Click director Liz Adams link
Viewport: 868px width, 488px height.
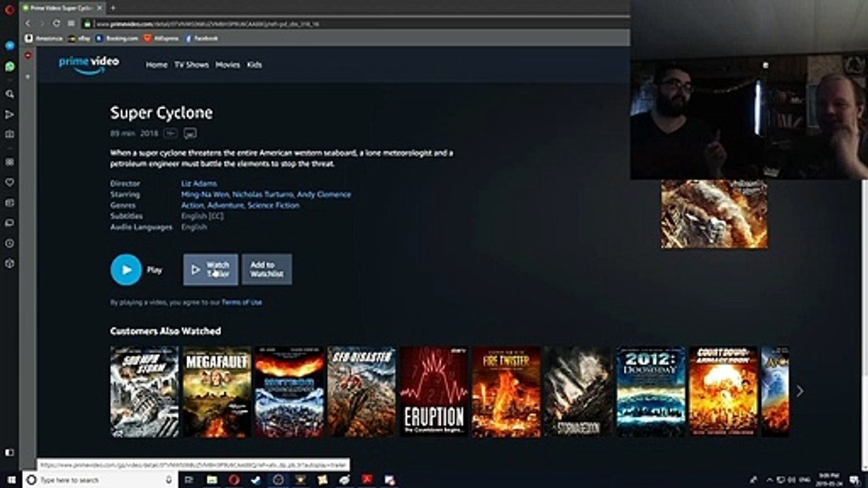click(x=199, y=184)
